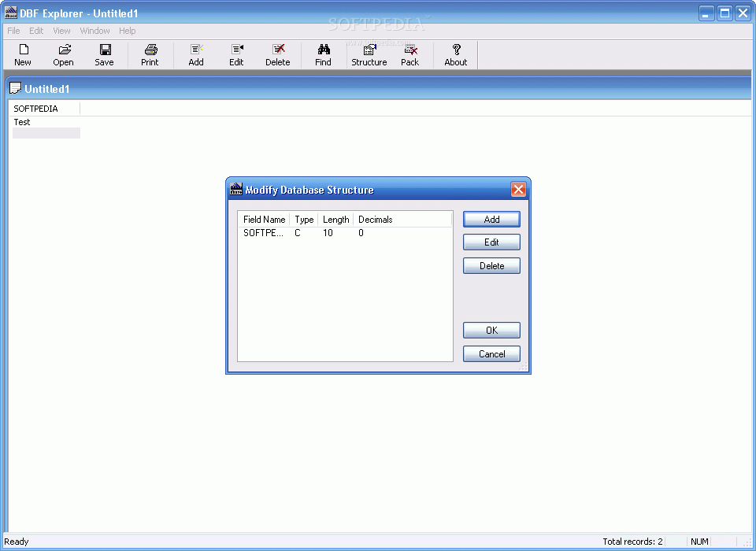Image resolution: width=756 pixels, height=551 pixels.
Task: Click the Edit record toolbar icon
Action: click(237, 50)
